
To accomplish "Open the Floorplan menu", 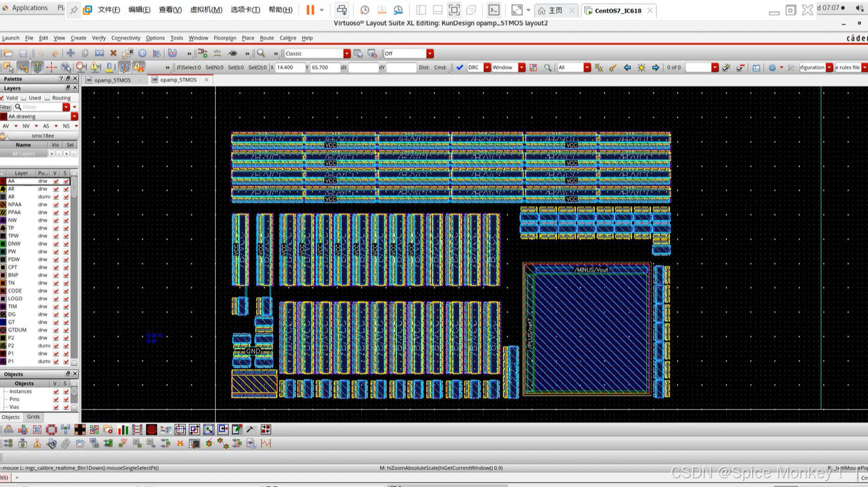I will (225, 38).
